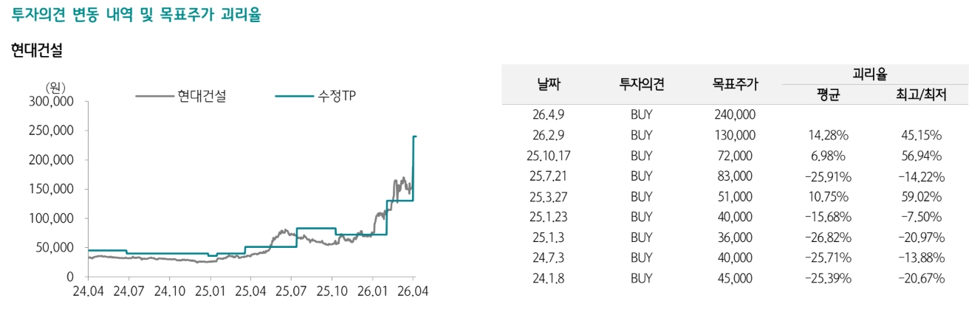Viewport: 980px width, 318px height.
Task: Click the gray 현대건설 legend line swatch
Action: (154, 96)
